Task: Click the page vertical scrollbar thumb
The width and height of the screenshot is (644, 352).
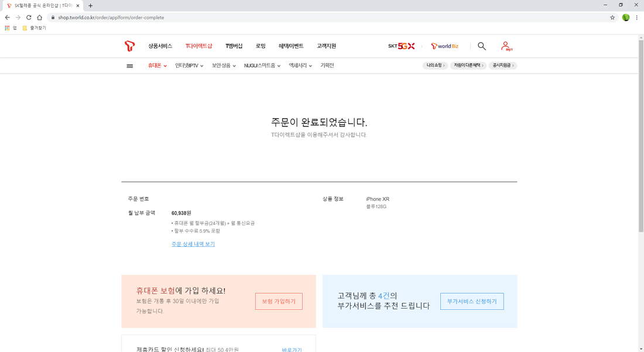Action: coord(640,136)
